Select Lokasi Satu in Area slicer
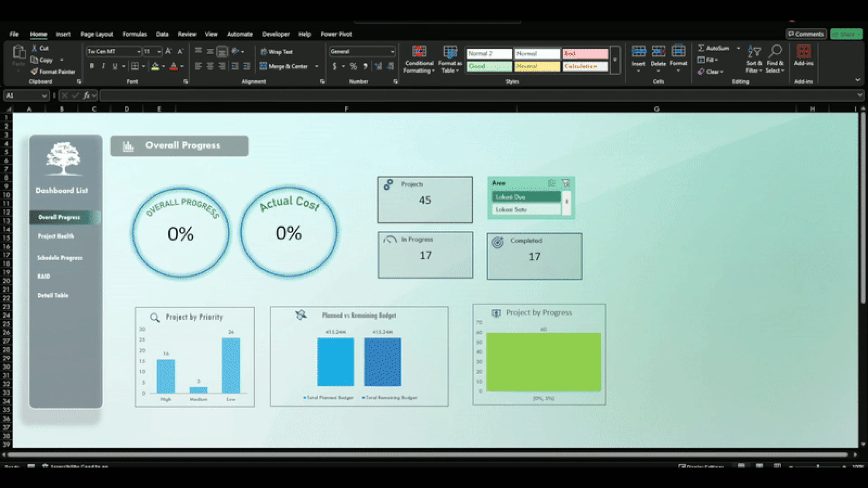Screen dimensions: 868x488 (526, 210)
